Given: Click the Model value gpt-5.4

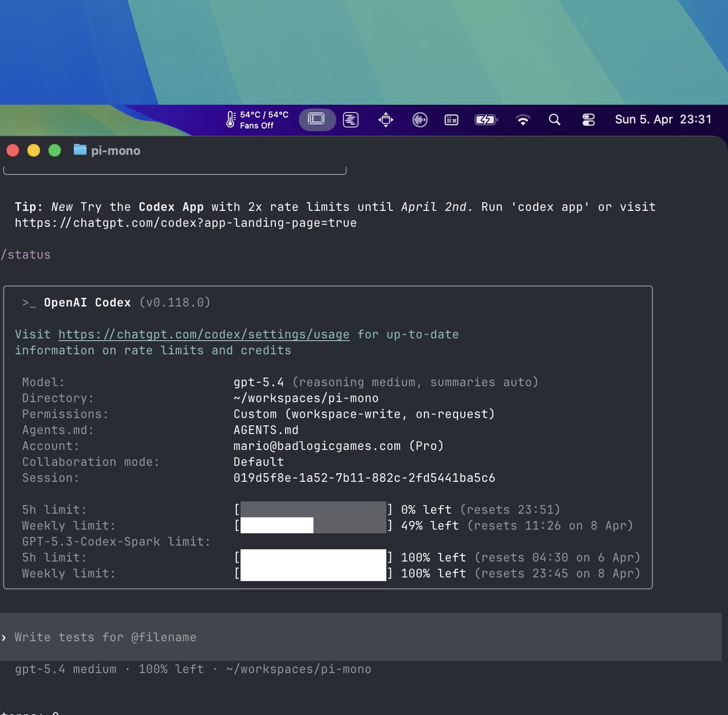Looking at the screenshot, I should [258, 382].
